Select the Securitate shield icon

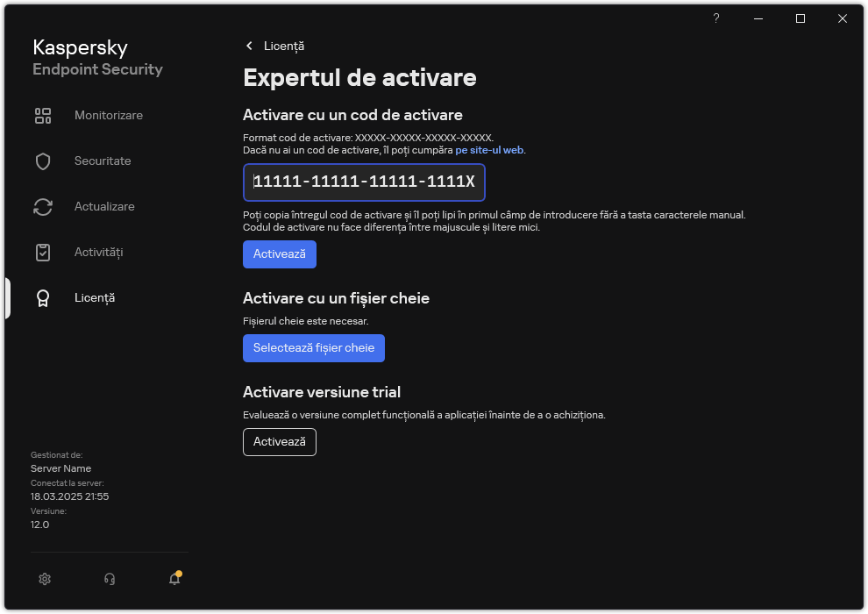43,161
